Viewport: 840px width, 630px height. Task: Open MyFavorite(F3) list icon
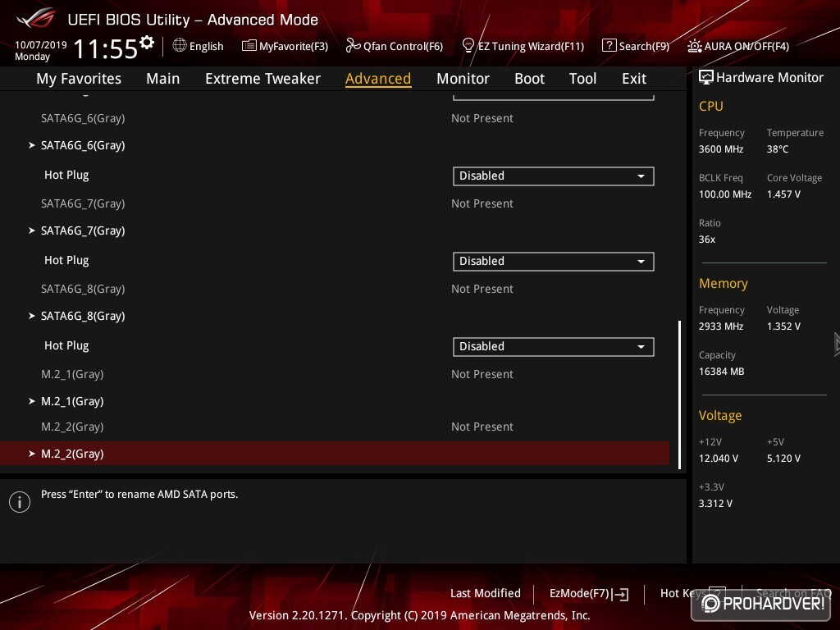click(x=249, y=46)
